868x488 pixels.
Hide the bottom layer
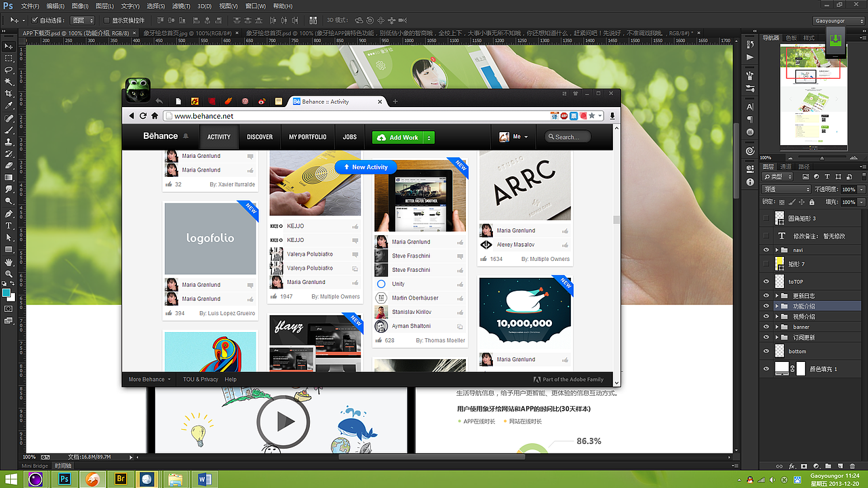[766, 351]
